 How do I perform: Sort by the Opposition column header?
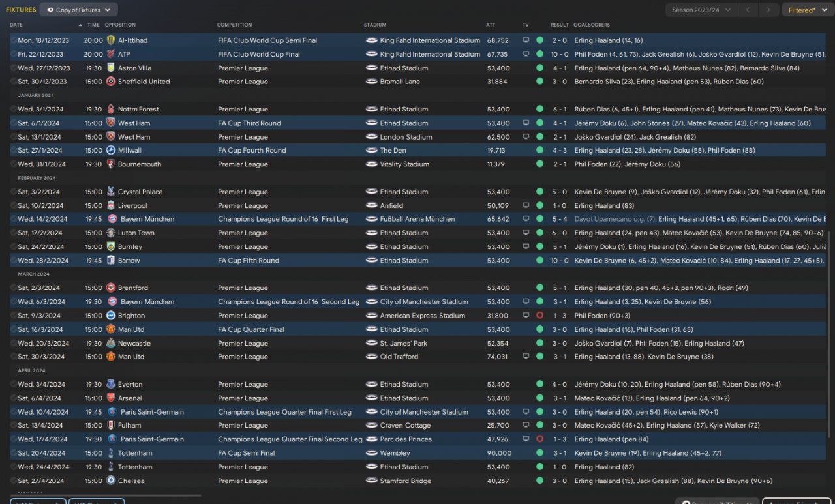(x=120, y=25)
